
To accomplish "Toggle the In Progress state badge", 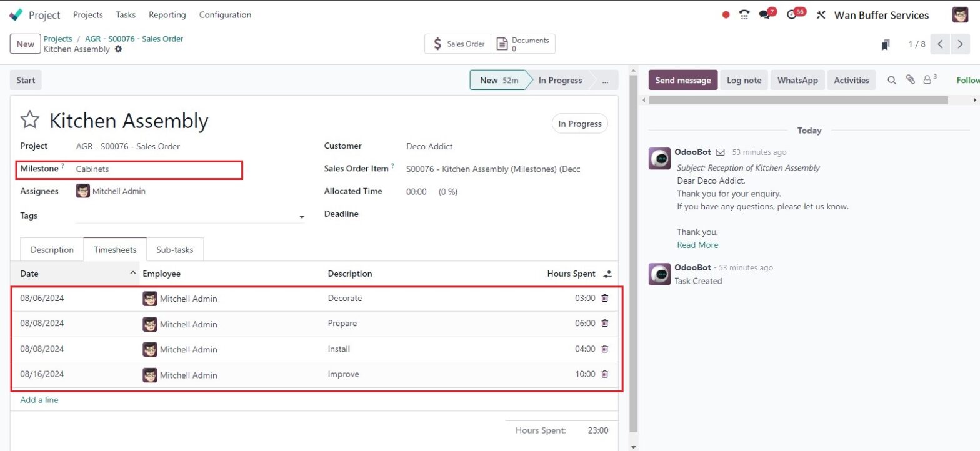I will click(x=579, y=124).
